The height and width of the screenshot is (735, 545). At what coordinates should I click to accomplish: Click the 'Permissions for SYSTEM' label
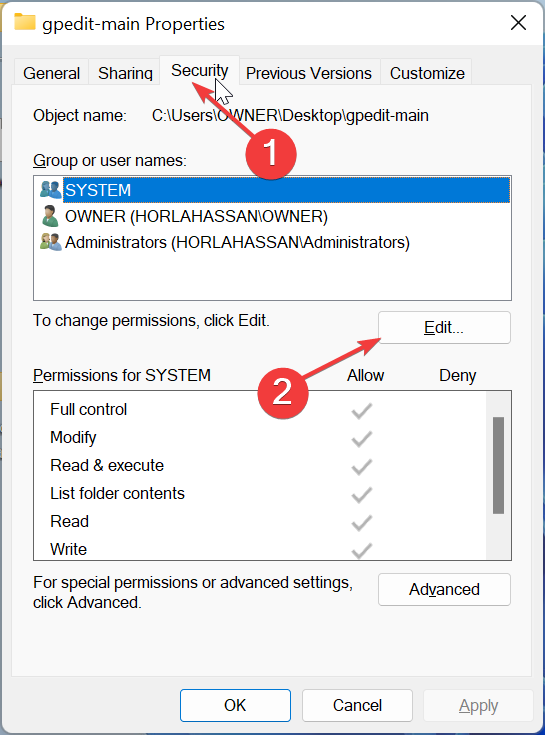[122, 375]
